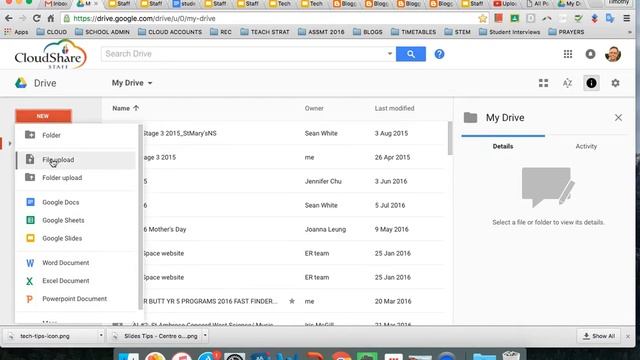Bookmark page with the star icon
The image size is (640, 360).
pyautogui.click(x=482, y=18)
